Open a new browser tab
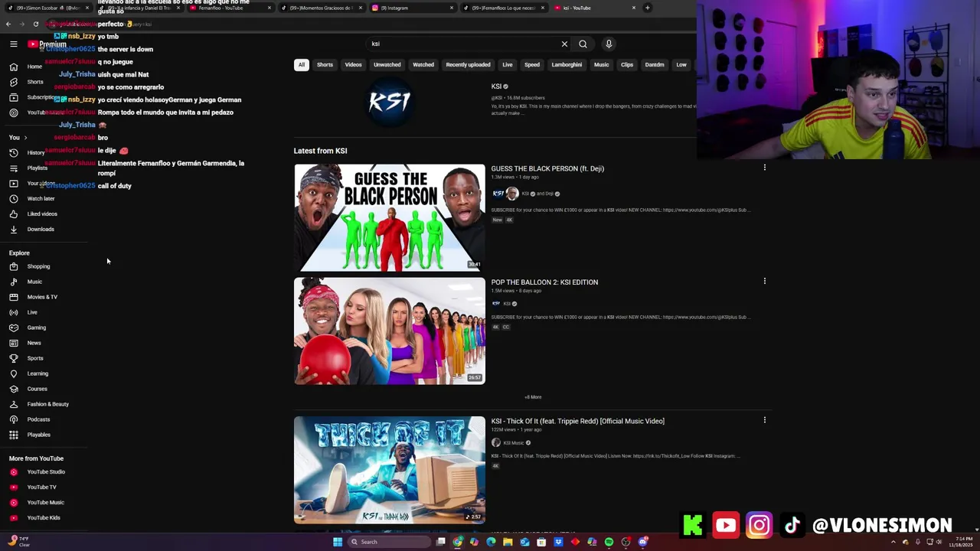Viewport: 980px width, 551px height. (647, 8)
